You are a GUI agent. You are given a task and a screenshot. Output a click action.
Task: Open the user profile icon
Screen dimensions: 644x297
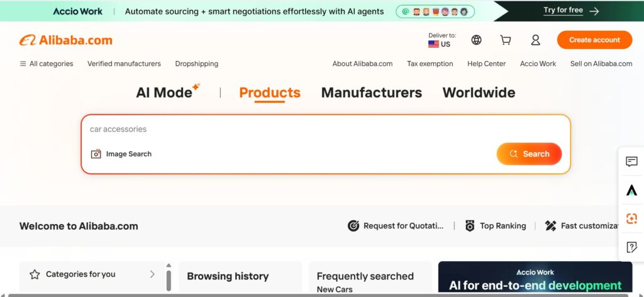(x=535, y=40)
